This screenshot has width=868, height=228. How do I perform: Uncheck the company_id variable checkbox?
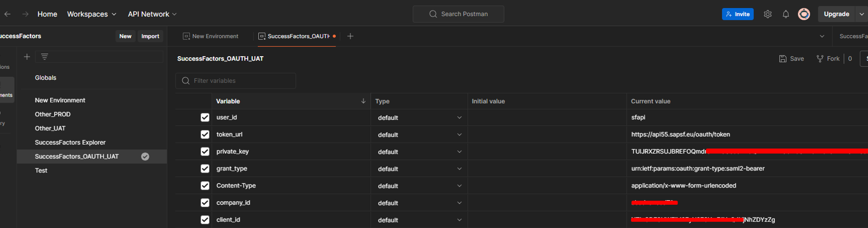205,203
